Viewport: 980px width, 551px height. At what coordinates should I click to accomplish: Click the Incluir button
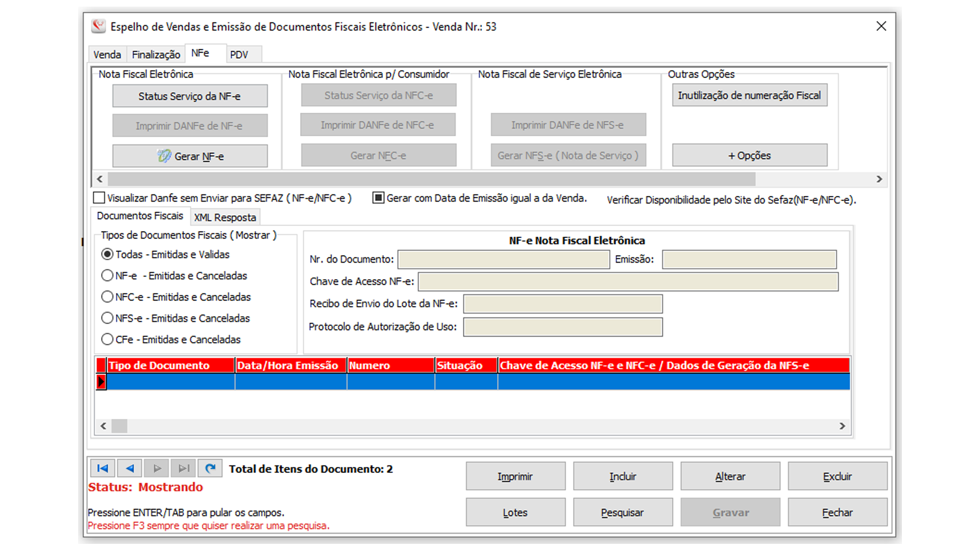(623, 477)
